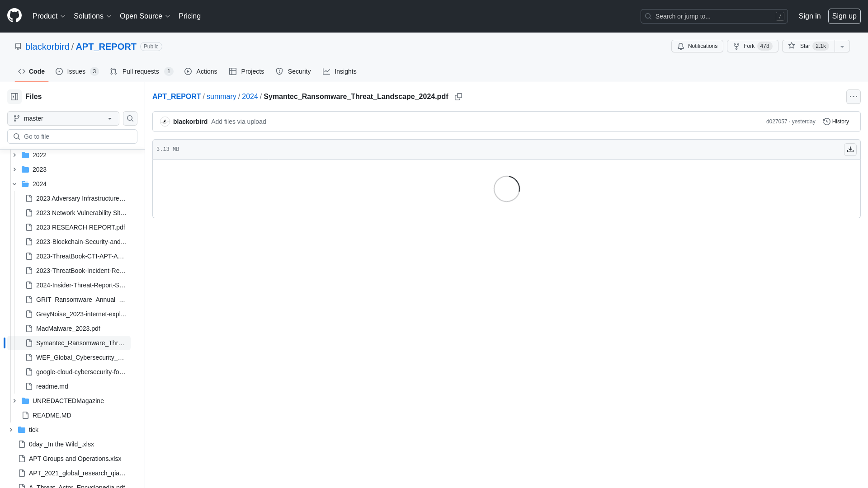This screenshot has height=488, width=868.
Task: Select the 2023-ThreatBook-CTI-APT file
Action: [x=80, y=256]
